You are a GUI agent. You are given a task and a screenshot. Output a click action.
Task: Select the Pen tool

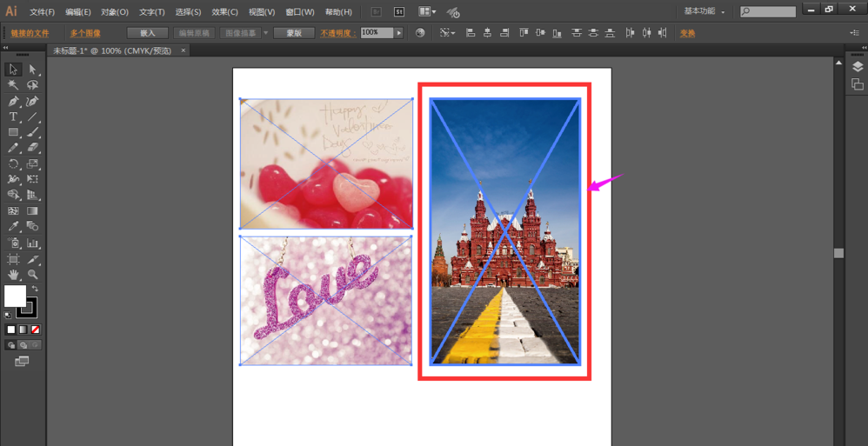(13, 101)
